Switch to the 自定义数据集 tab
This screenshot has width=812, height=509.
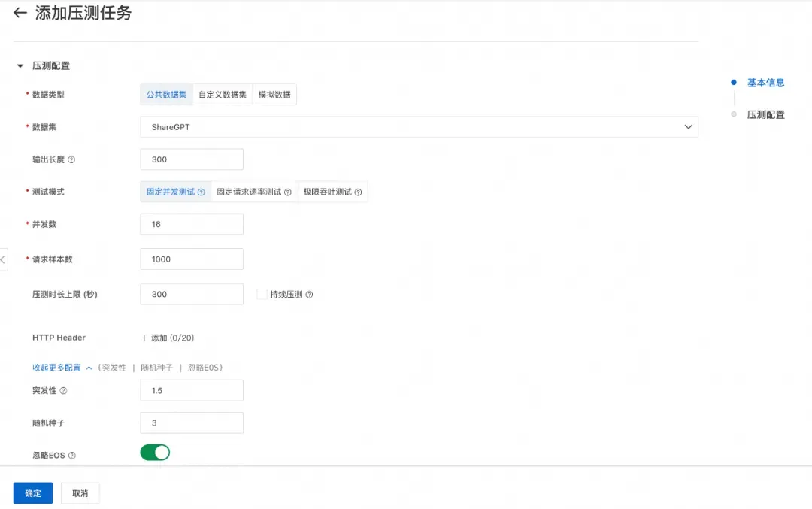[223, 95]
